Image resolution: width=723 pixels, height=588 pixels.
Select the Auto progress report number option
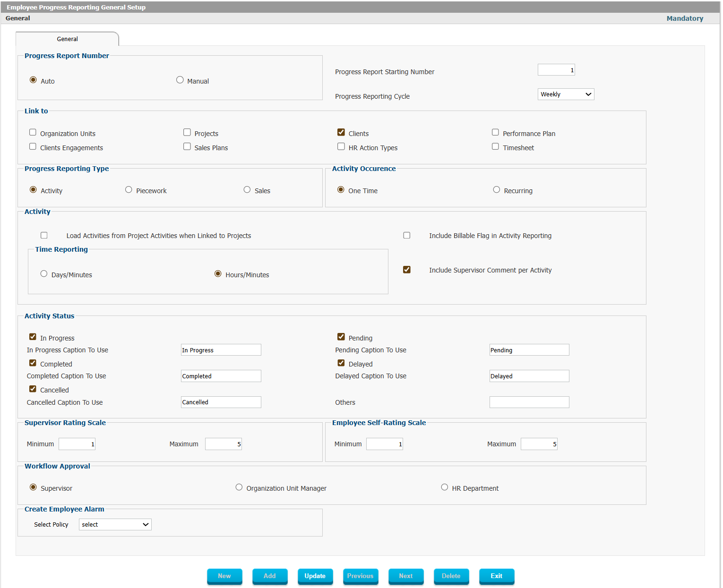(x=33, y=80)
